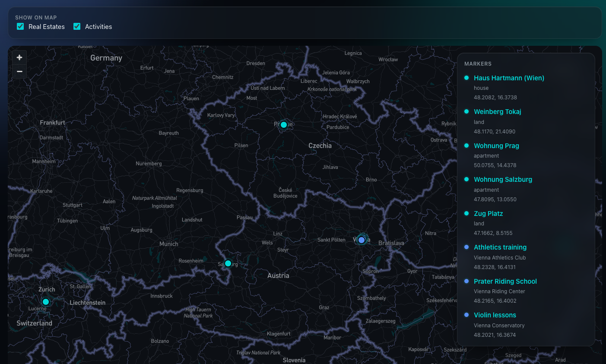Toggle the Real Estates checkbox
The width and height of the screenshot is (606, 364).
click(x=20, y=26)
